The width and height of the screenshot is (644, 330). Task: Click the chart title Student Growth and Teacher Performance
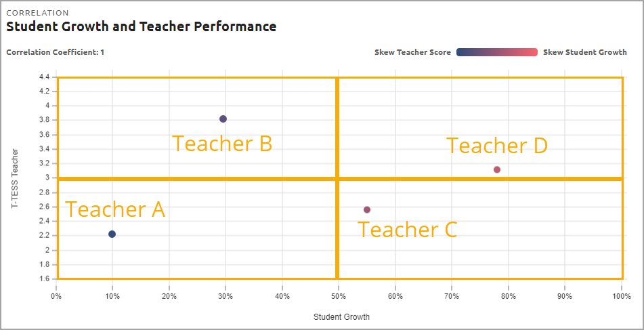(142, 27)
